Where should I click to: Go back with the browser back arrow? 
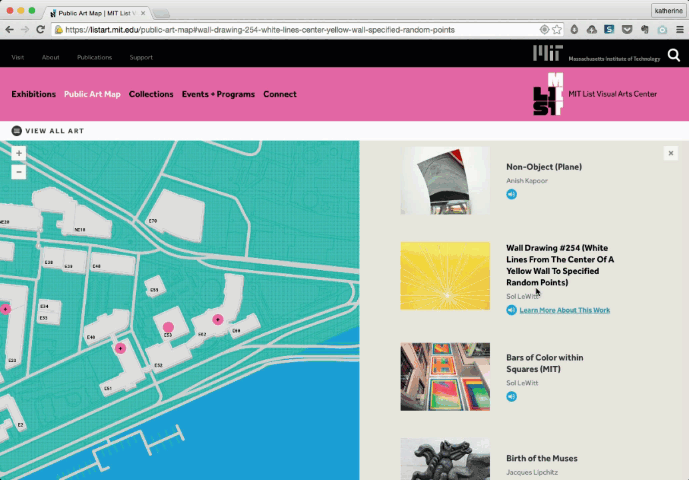click(x=10, y=29)
